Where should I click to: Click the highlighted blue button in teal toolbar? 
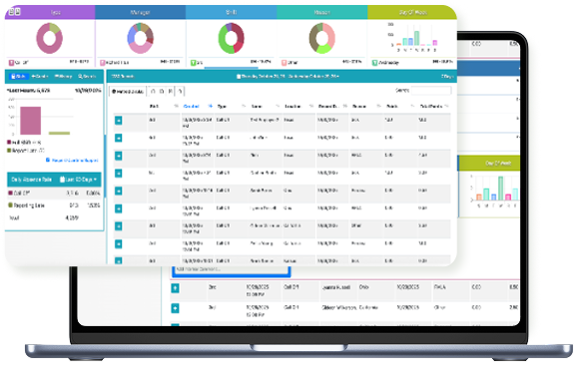click(18, 76)
